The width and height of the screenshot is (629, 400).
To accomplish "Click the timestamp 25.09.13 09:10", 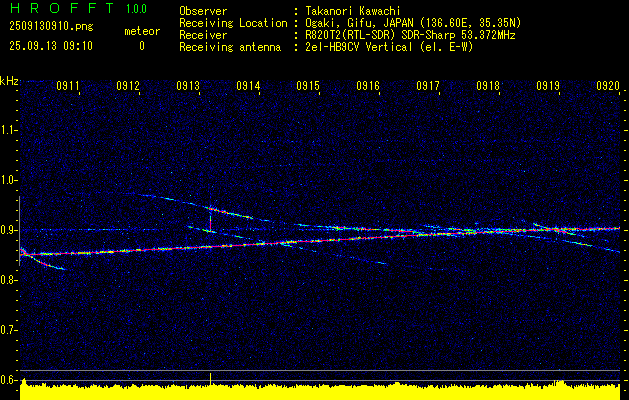I will (x=51, y=46).
